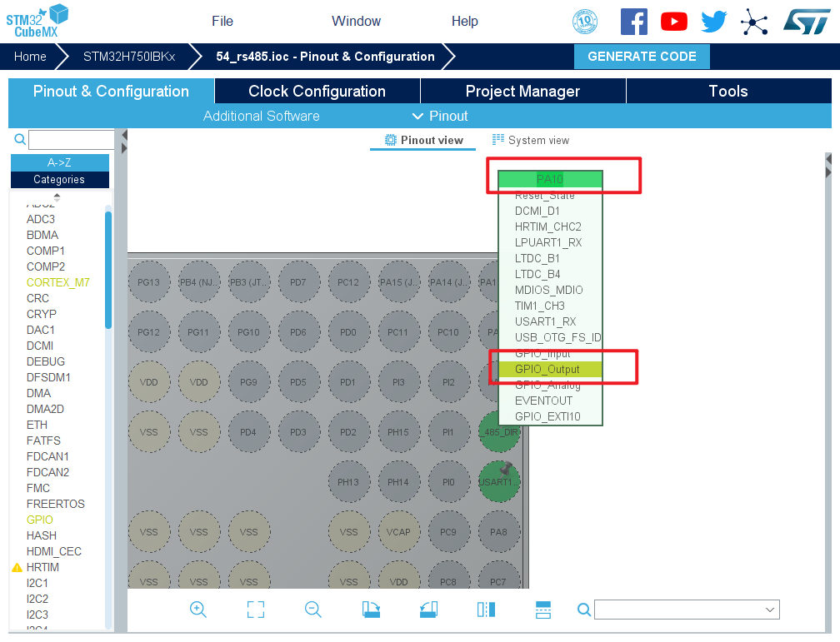This screenshot has width=840, height=642.
Task: Open the ST YouTube channel icon
Action: 674,22
